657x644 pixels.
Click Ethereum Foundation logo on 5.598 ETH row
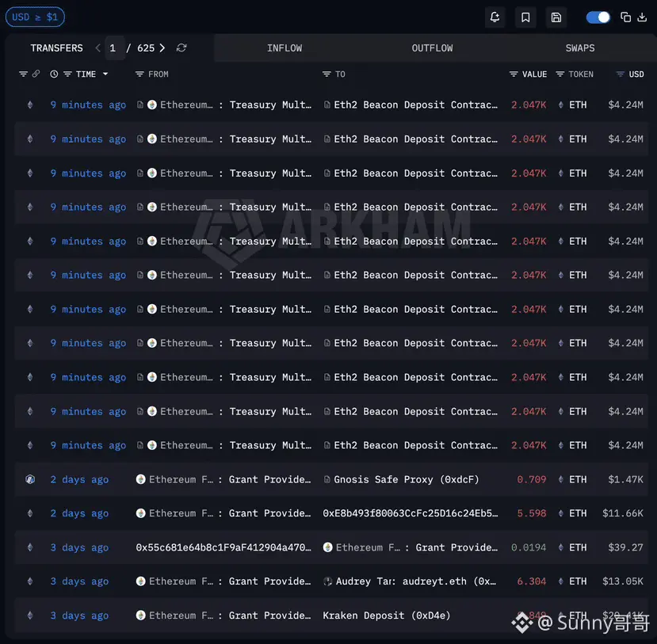pos(141,513)
